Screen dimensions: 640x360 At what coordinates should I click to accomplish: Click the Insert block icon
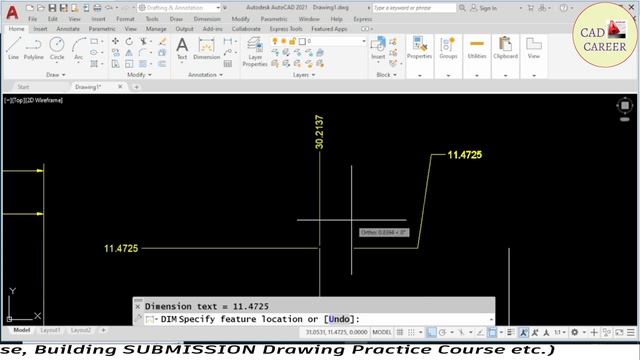pyautogui.click(x=378, y=48)
